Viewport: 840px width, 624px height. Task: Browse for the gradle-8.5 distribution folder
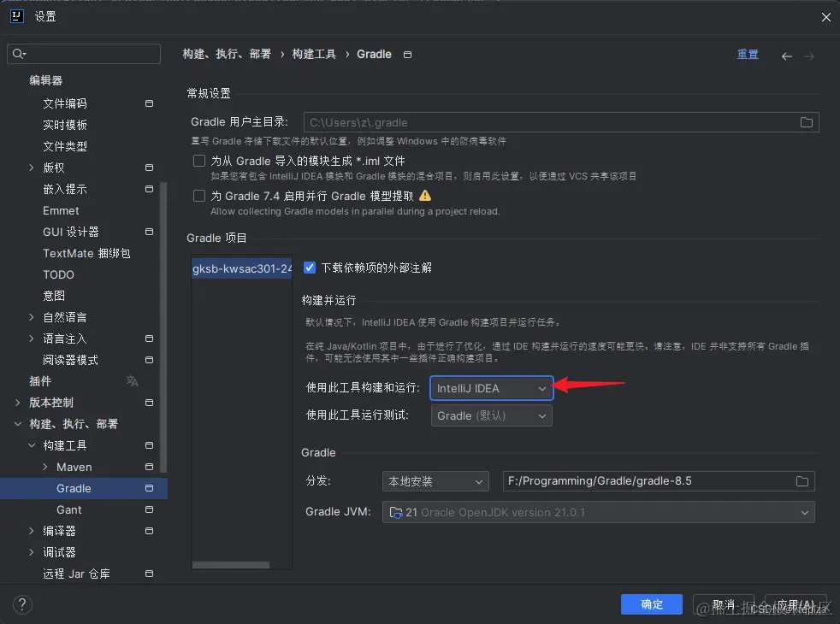click(802, 480)
